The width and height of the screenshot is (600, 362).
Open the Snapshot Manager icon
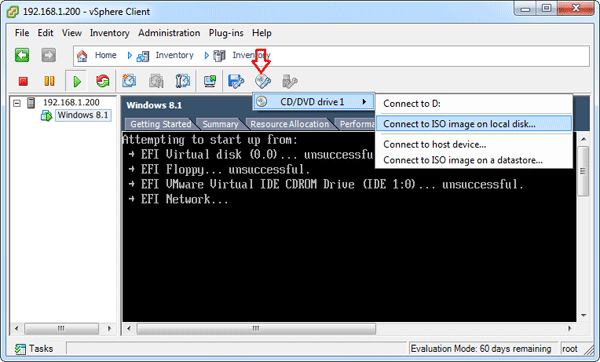[x=183, y=81]
